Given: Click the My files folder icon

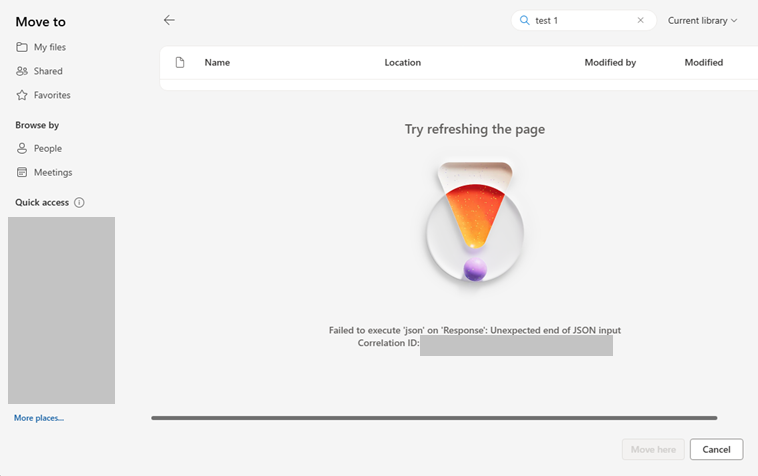Looking at the screenshot, I should pos(22,47).
